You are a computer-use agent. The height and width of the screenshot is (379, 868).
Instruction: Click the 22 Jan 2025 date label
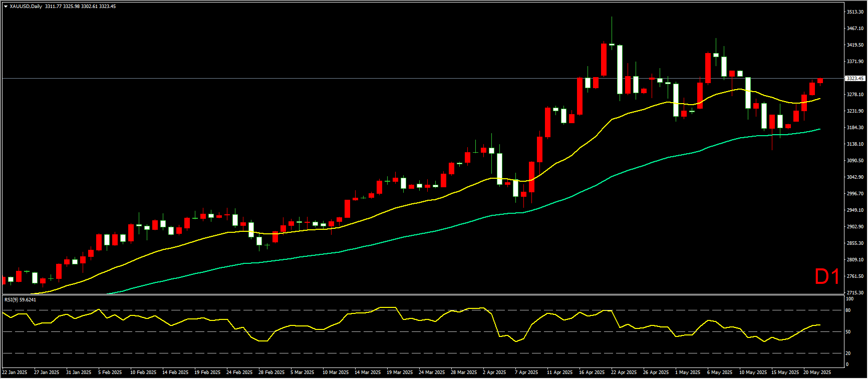click(x=15, y=372)
